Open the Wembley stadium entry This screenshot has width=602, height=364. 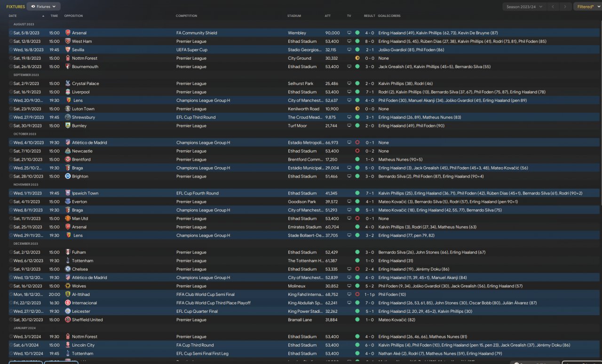pos(297,33)
